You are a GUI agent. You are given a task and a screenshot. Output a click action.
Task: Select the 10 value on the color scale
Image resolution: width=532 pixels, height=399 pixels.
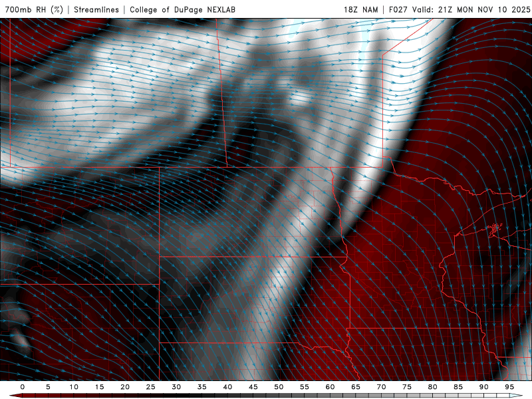pyautogui.click(x=74, y=387)
